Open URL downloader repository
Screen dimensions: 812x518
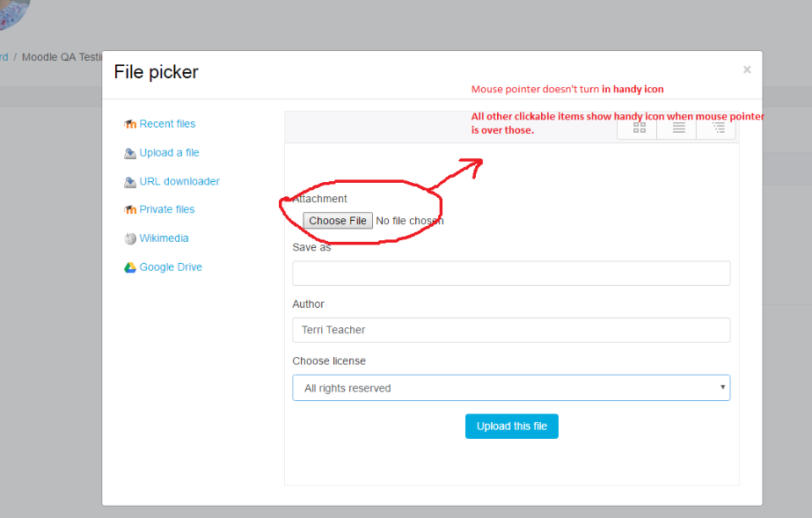point(179,182)
